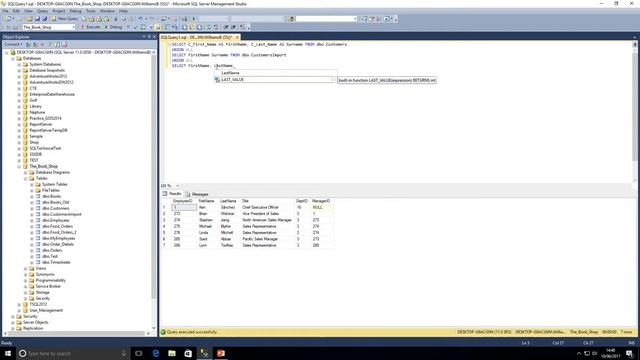This screenshot has height=360, width=640.
Task: Click the Save All icon in toolbar
Action: click(x=44, y=19)
